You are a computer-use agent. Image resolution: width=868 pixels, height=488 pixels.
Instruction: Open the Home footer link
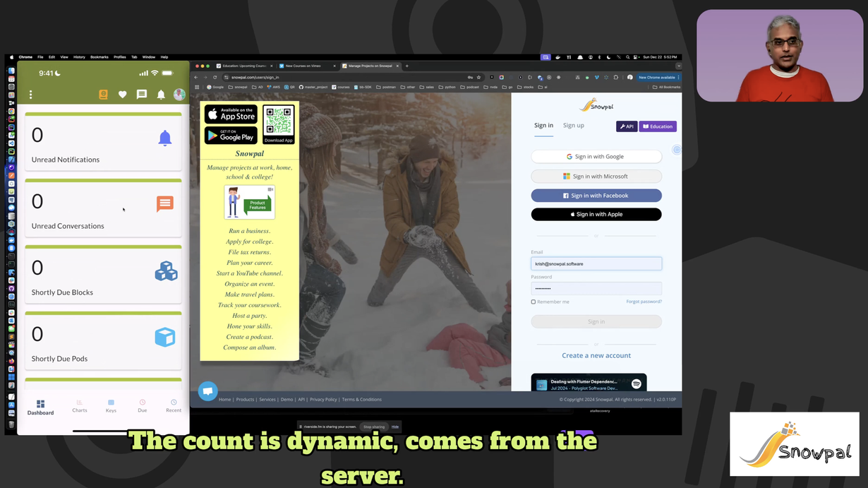pyautogui.click(x=225, y=400)
